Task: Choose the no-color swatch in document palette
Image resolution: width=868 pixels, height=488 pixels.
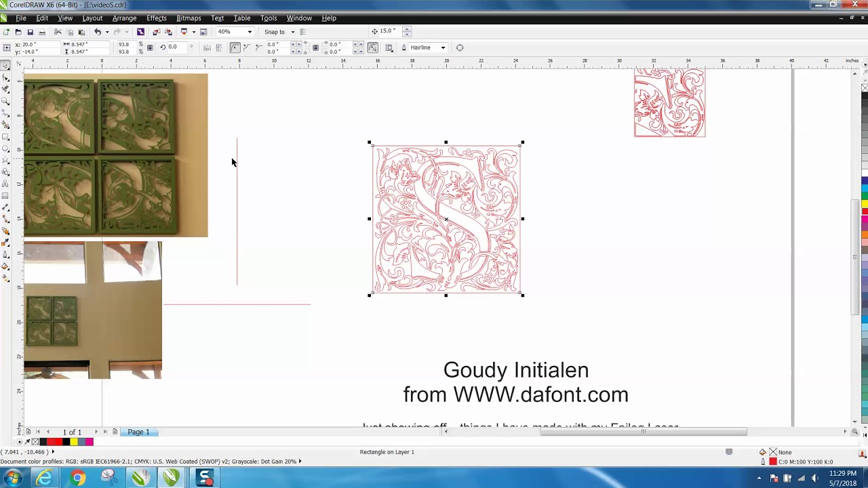Action: click(x=35, y=442)
